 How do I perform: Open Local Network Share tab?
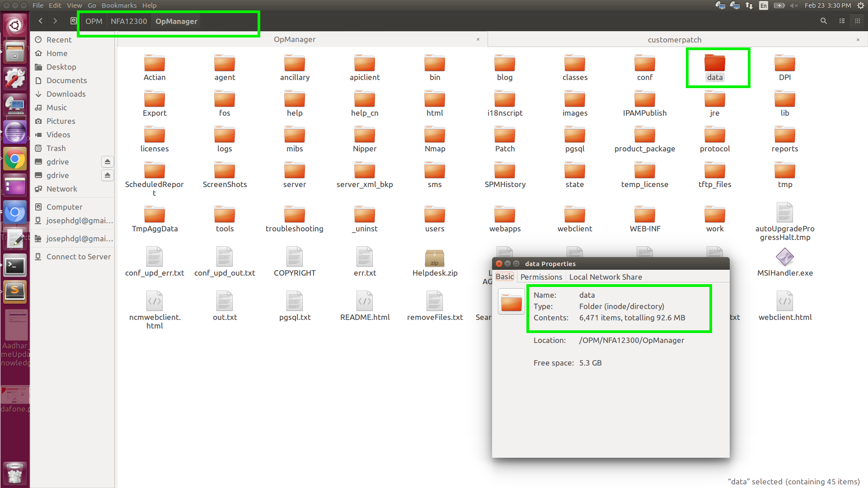tap(605, 277)
